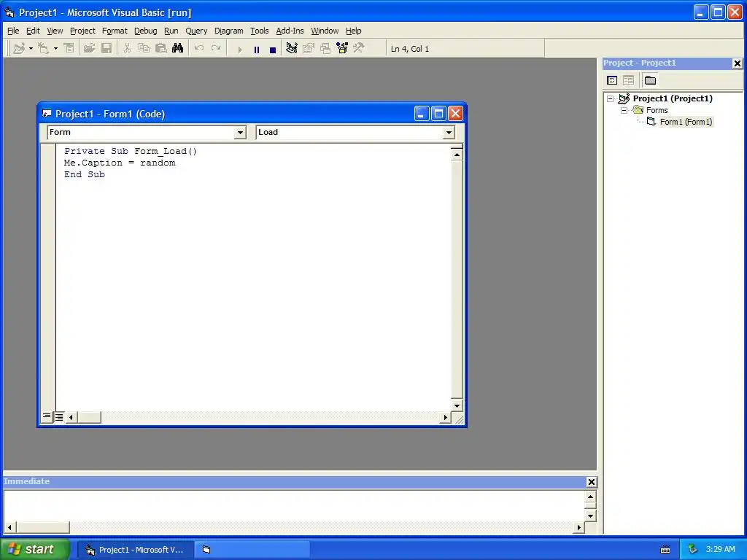747x560 pixels.
Task: Show the Project Explorer via toolbar icon
Action: [292, 49]
